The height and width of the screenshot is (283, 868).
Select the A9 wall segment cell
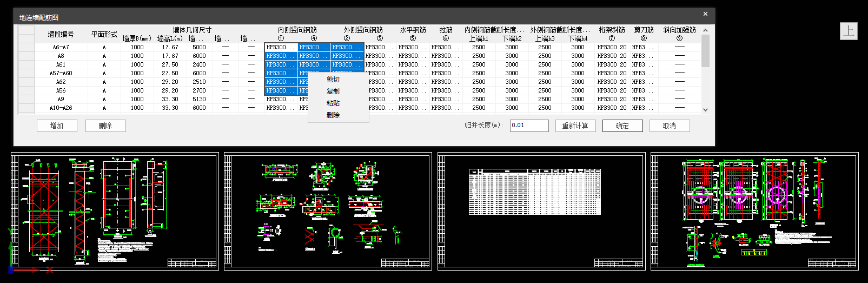[x=61, y=100]
